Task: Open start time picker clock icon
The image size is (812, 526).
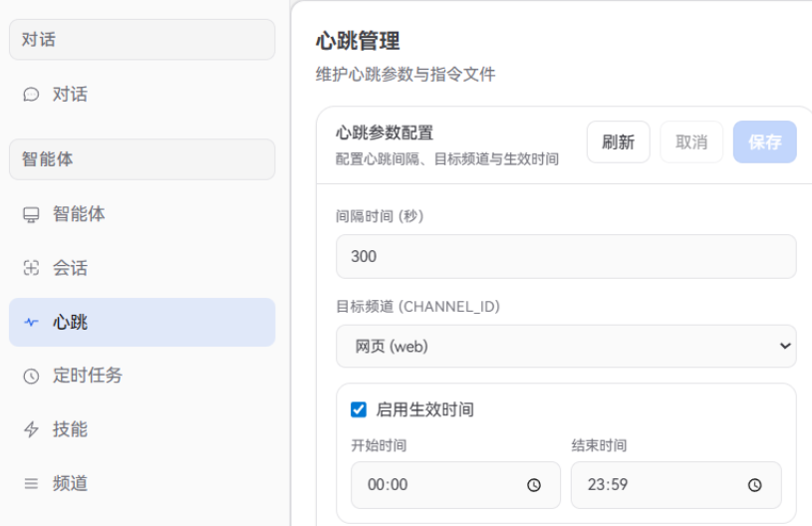Action: [x=534, y=485]
